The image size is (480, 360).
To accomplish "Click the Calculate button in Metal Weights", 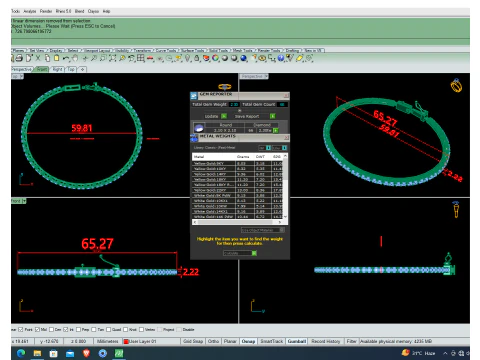I will [240, 253].
